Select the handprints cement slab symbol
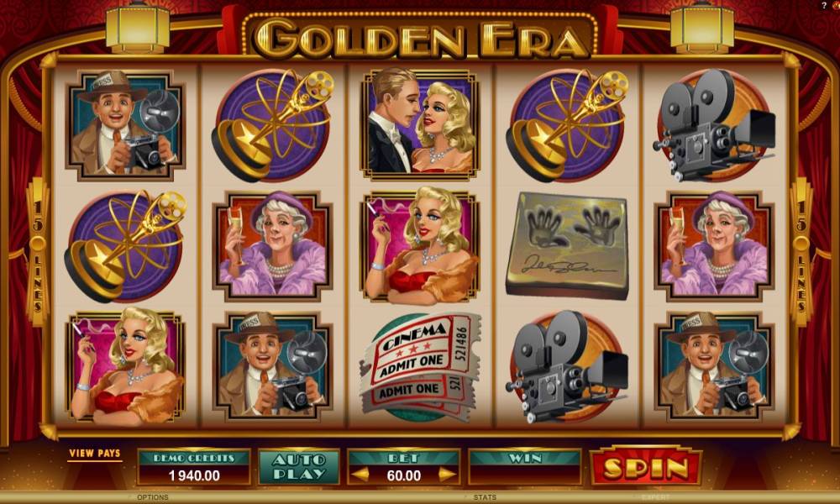 pos(567,246)
